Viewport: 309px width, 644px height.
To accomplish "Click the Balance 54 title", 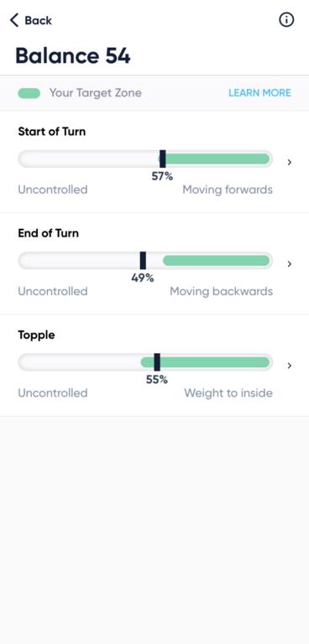I will [x=73, y=56].
